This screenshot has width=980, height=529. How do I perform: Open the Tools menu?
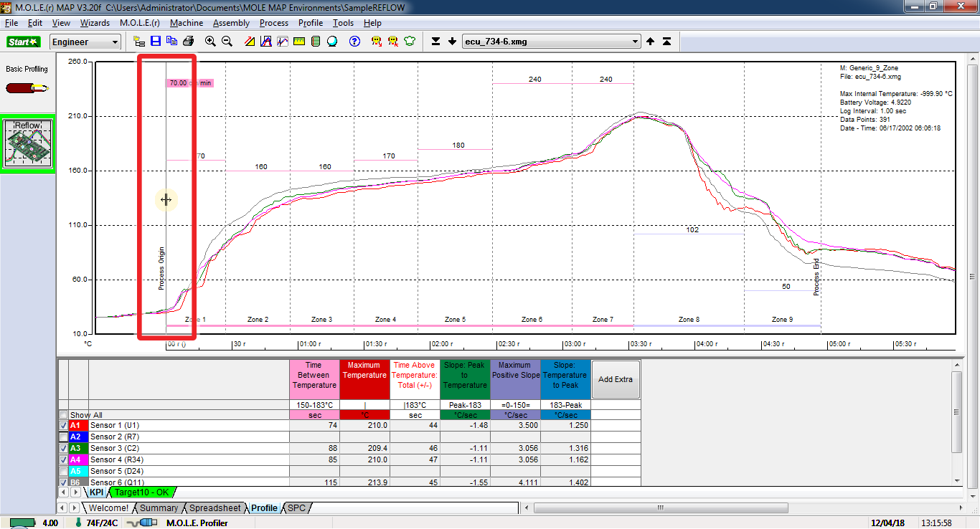coord(343,23)
